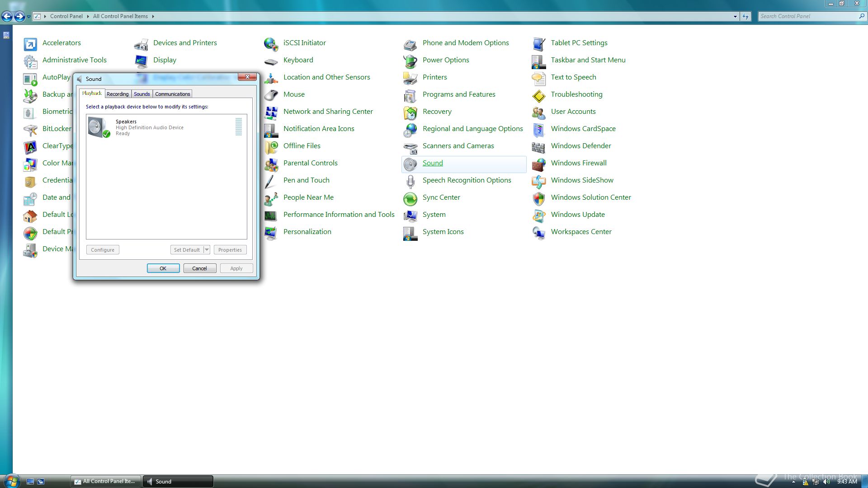This screenshot has width=868, height=488.
Task: Click the Show Desktop quick launch icon
Action: [x=30, y=482]
